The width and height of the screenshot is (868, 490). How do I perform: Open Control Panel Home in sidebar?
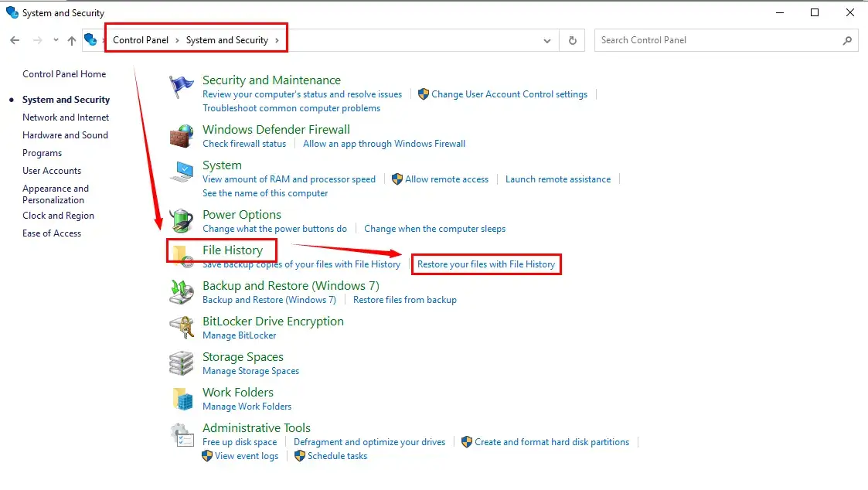point(64,74)
